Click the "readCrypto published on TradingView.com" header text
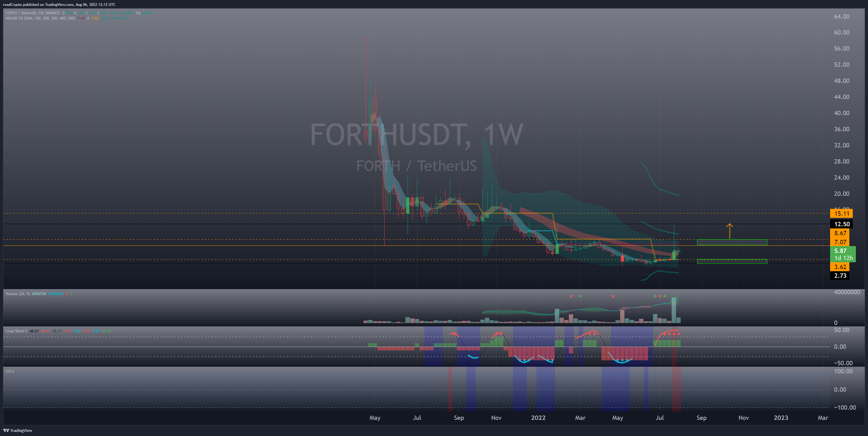The image size is (868, 436). tap(38, 4)
